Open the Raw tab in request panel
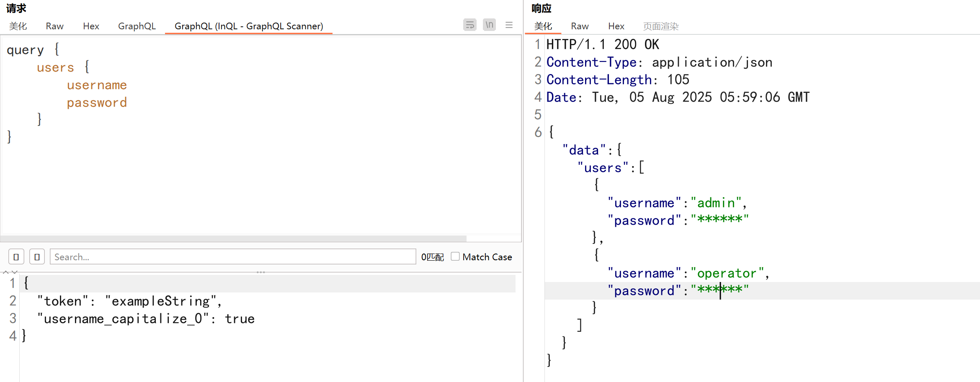Viewport: 980px width, 382px height. pyautogui.click(x=54, y=26)
